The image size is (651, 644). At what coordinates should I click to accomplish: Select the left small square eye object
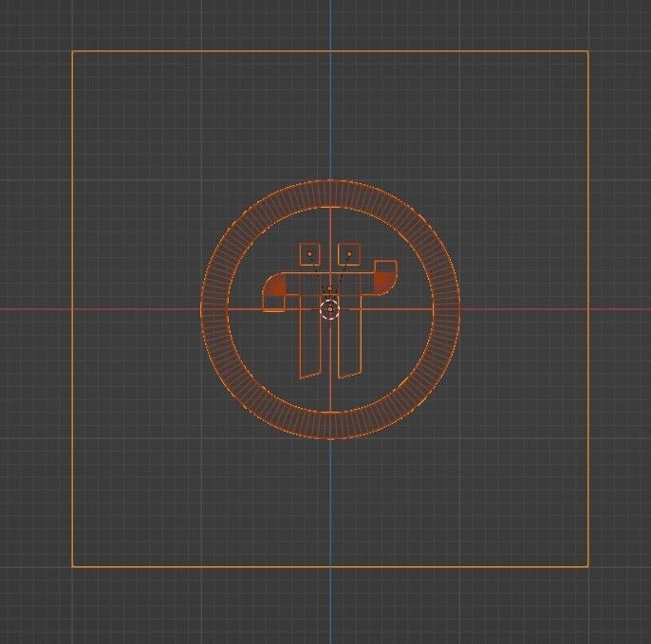point(310,254)
